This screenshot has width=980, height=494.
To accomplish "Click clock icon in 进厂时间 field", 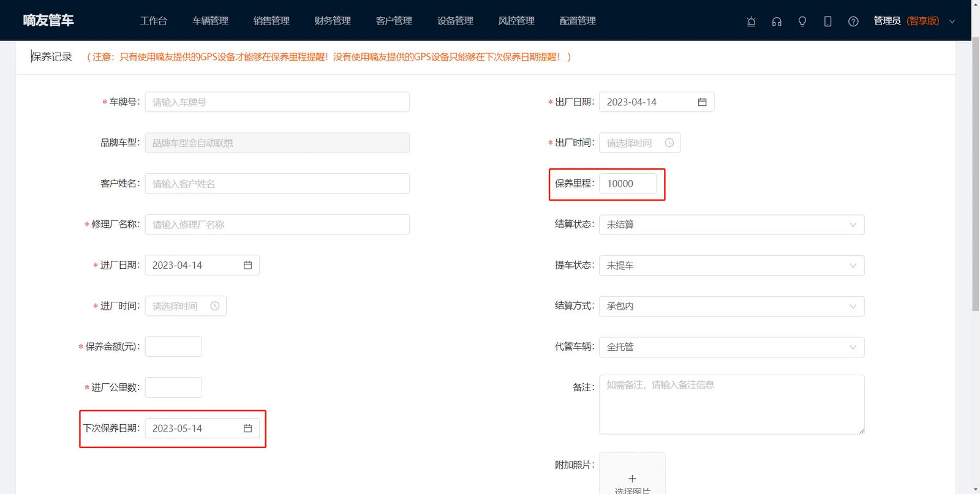I will coord(215,306).
